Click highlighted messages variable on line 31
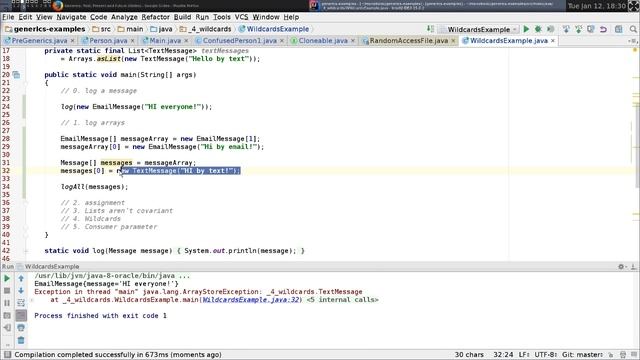Image resolution: width=640 pixels, height=360 pixels. point(116,163)
